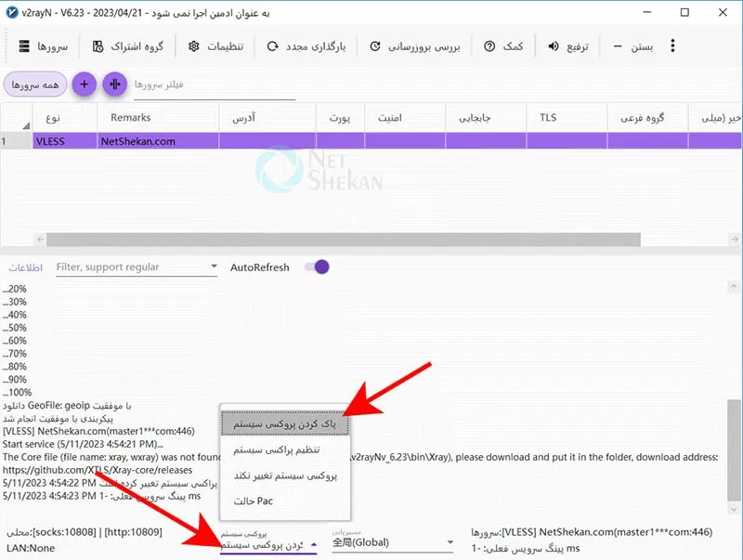Click the server table's right scroll arrow
743x560 pixels.
(x=735, y=240)
